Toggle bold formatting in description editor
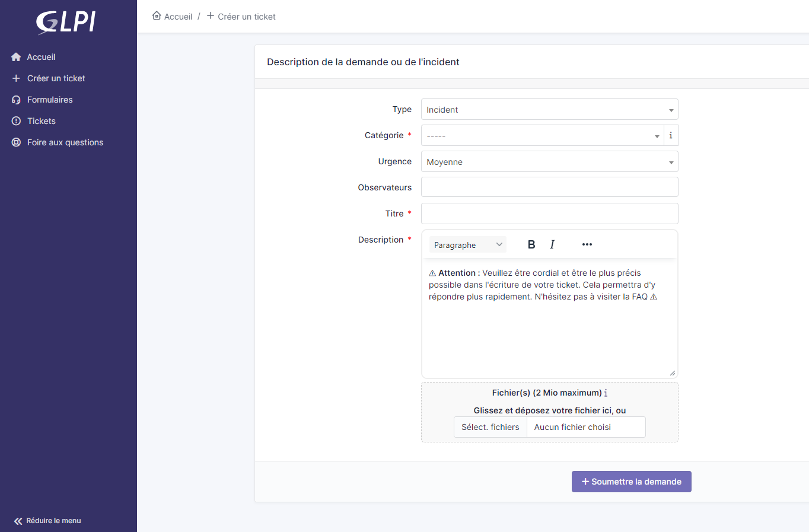Screen dimensions: 809x532 531,244
